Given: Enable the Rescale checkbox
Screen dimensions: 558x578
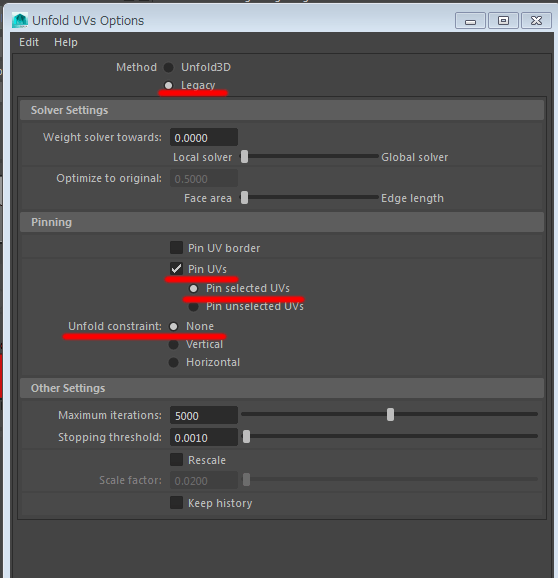Looking at the screenshot, I should pos(176,460).
